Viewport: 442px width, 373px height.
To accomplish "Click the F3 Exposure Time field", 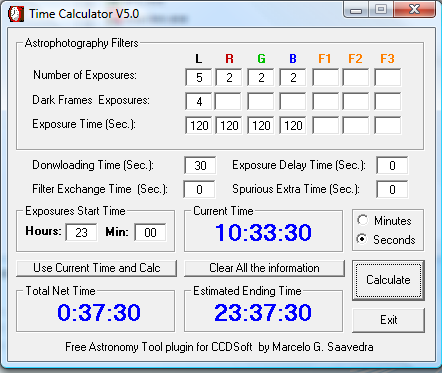I will tap(388, 125).
